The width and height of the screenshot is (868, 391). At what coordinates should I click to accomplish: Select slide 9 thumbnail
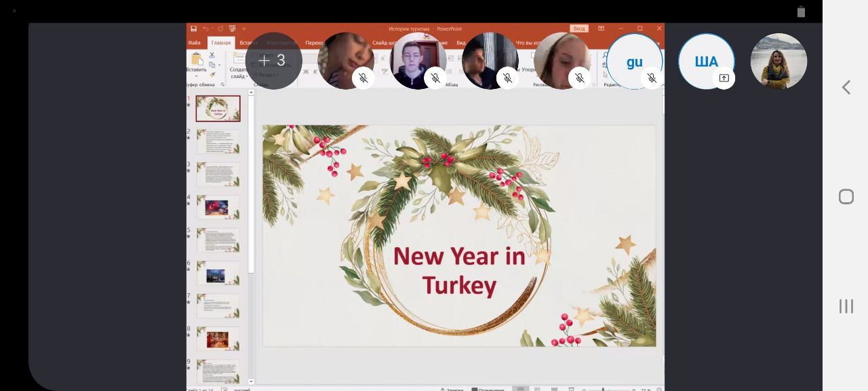tap(218, 371)
